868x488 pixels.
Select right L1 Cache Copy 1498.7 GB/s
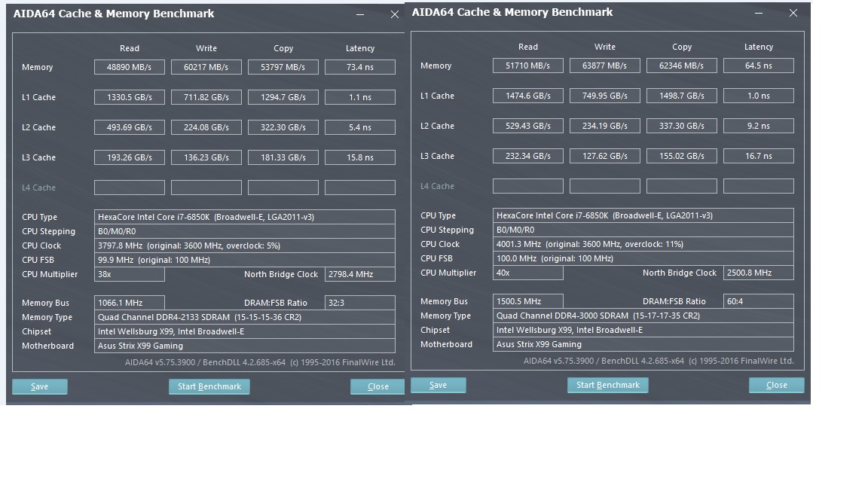(x=682, y=96)
